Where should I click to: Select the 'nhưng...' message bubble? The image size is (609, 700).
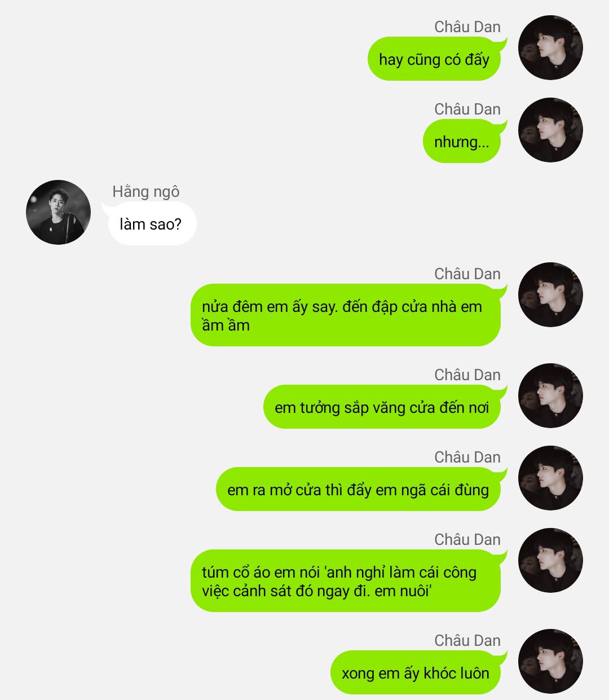[x=462, y=142]
